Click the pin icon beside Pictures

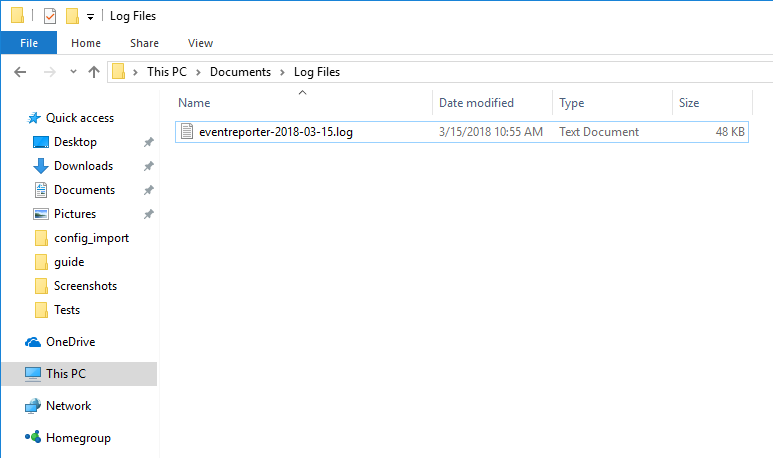(148, 214)
